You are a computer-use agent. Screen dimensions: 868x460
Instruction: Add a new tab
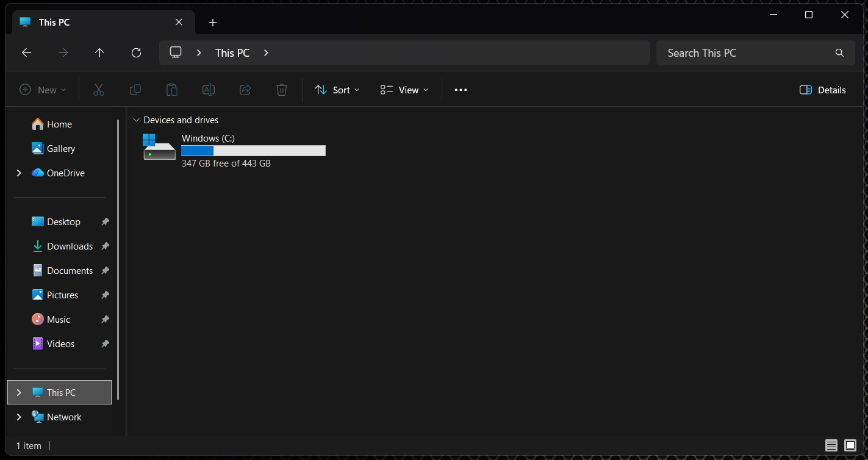click(x=212, y=23)
